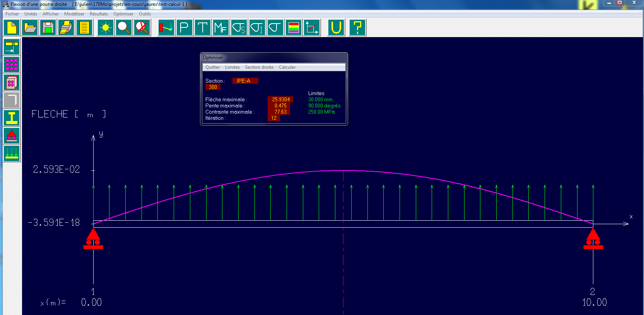Open materials icon with magenta dots
Screen dimensions: 644x315
tap(12, 65)
